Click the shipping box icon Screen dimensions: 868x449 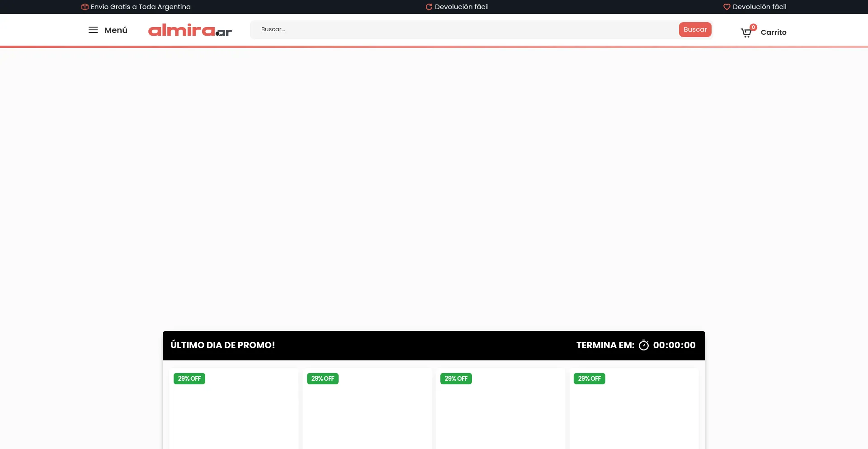pyautogui.click(x=85, y=7)
